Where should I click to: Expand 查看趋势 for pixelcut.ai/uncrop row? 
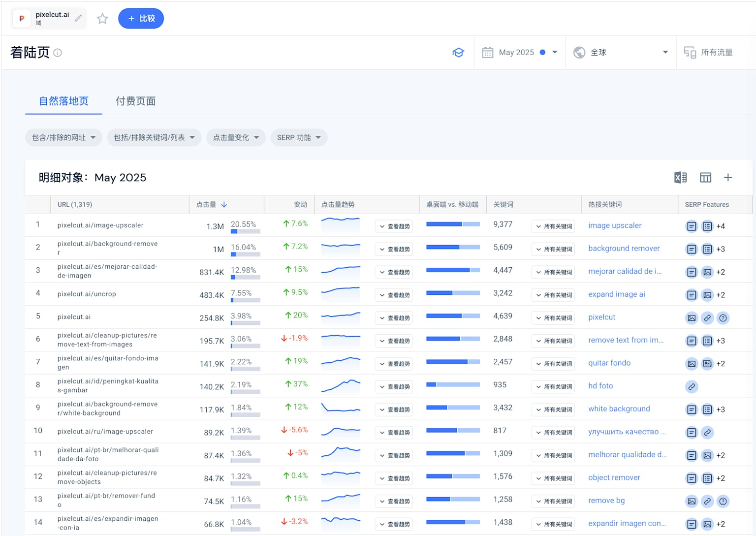(394, 295)
